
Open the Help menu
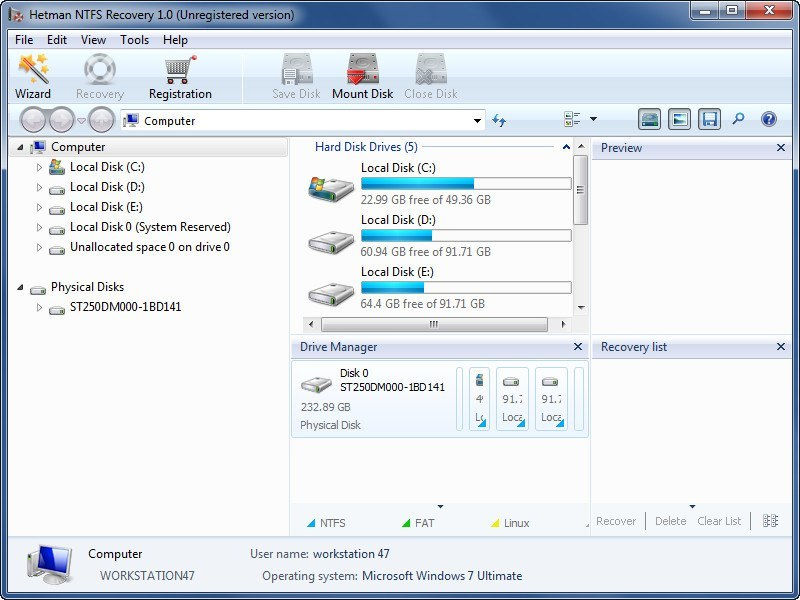(x=175, y=40)
